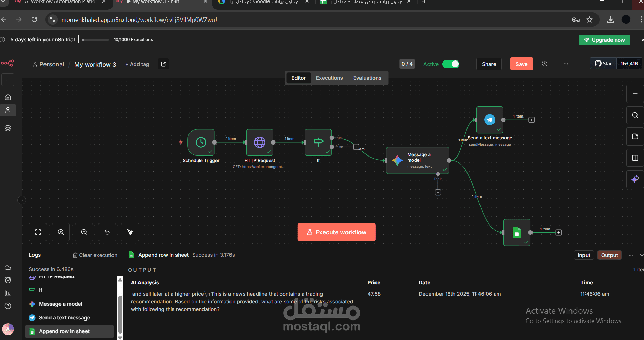The width and height of the screenshot is (644, 340).
Task: Click Clear execution in Logs
Action: (x=95, y=255)
